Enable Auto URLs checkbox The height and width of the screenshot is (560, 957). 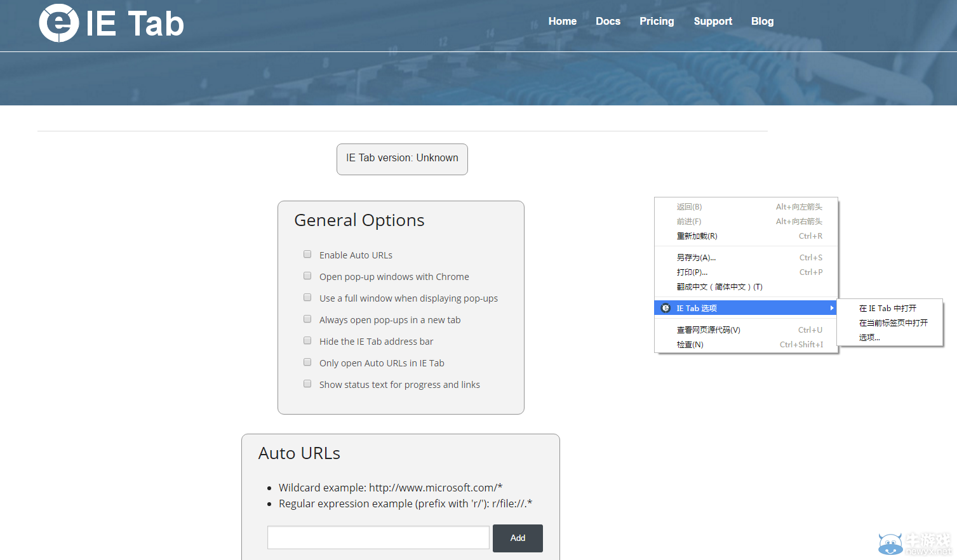tap(307, 254)
